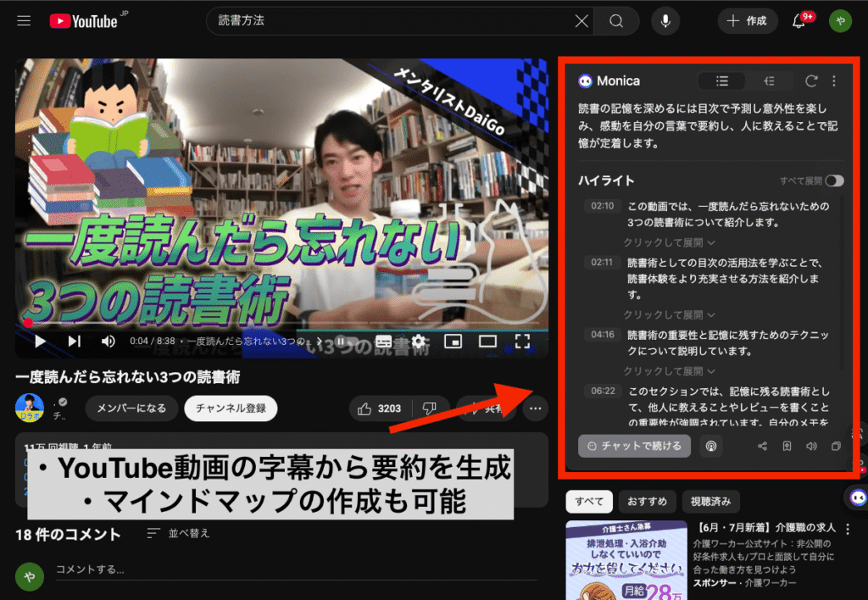868x600 pixels.
Task: Open the green account avatar menu
Action: (840, 21)
